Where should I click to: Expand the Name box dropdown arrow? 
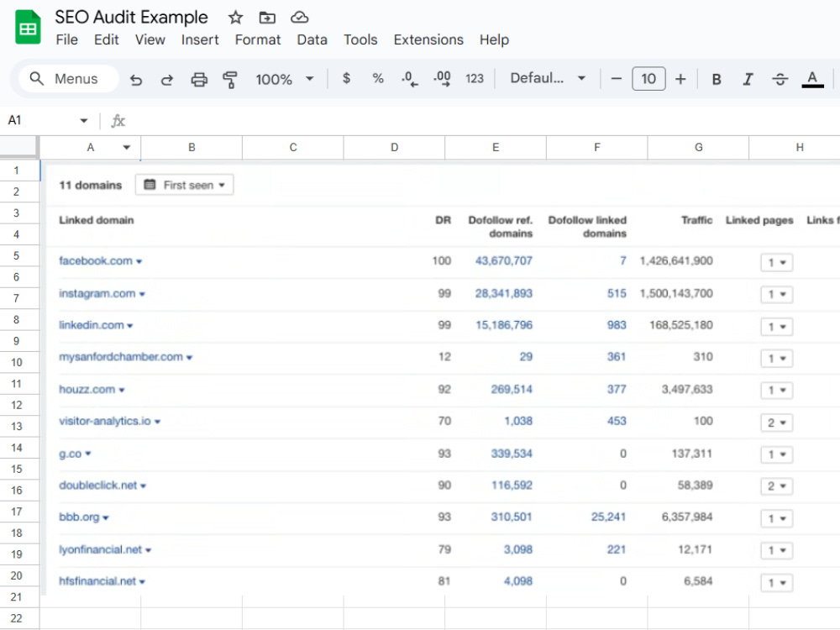(x=83, y=120)
